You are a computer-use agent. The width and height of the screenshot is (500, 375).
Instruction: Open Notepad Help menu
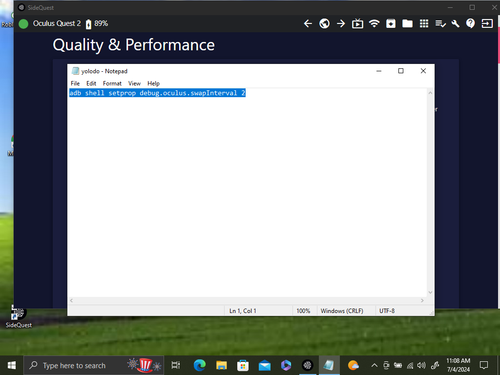(x=153, y=83)
